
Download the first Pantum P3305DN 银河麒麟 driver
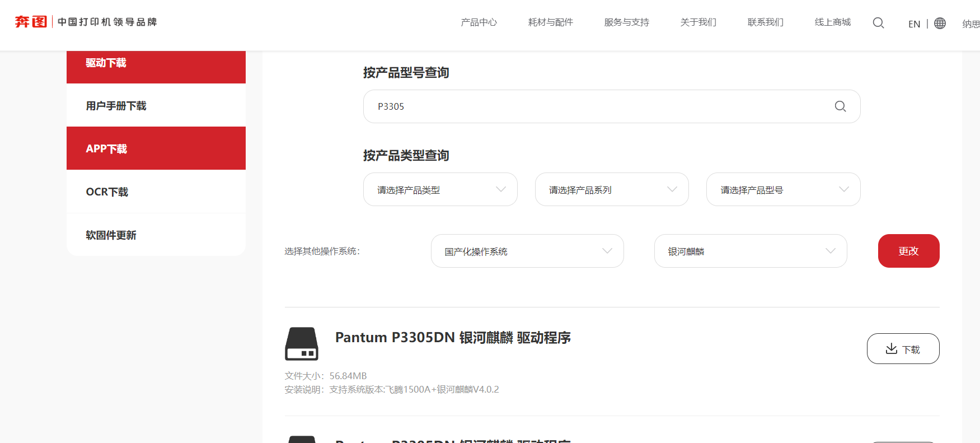[x=903, y=349]
